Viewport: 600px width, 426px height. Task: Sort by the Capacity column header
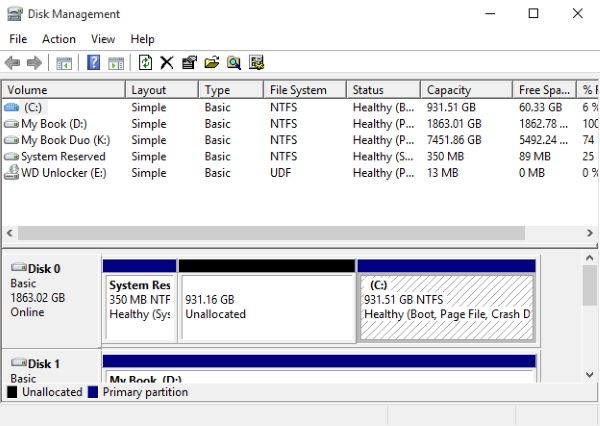pos(463,90)
